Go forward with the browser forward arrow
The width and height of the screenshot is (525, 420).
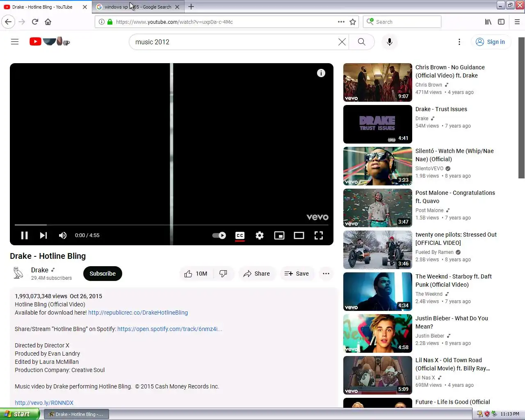pyautogui.click(x=22, y=22)
